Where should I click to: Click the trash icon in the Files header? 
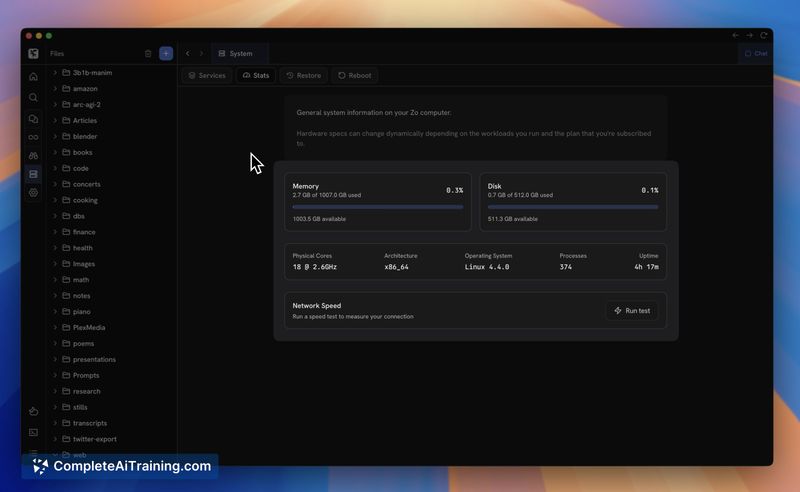(x=148, y=54)
